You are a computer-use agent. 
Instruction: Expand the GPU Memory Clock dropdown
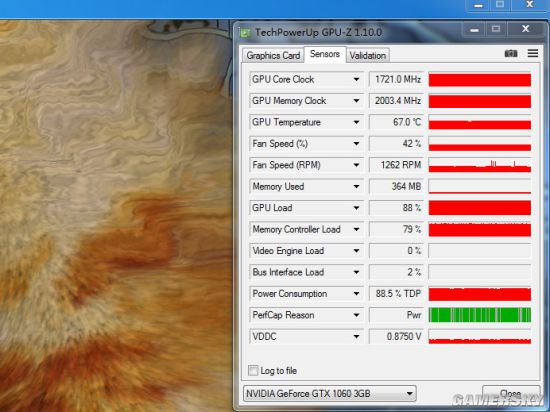[x=356, y=101]
